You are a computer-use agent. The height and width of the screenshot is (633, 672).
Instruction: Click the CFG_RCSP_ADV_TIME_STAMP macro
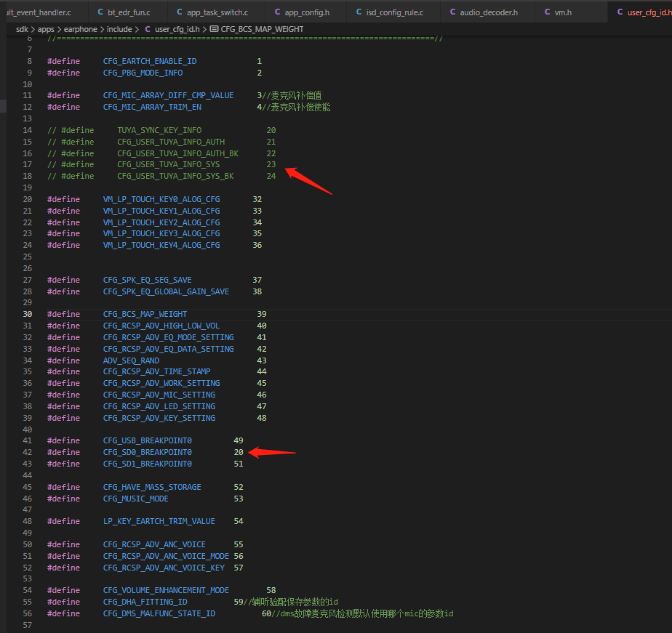(x=157, y=371)
